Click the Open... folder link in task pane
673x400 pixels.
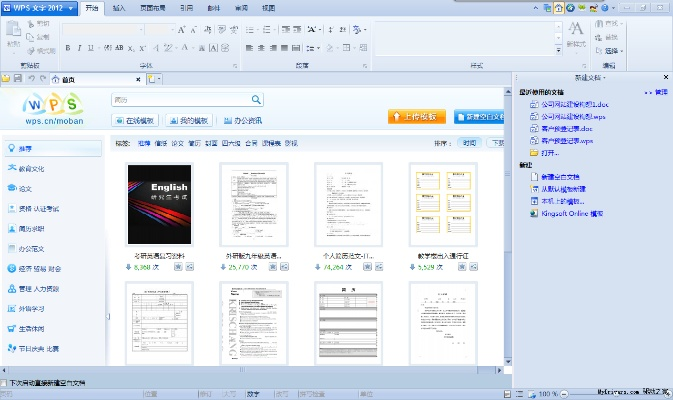point(550,153)
